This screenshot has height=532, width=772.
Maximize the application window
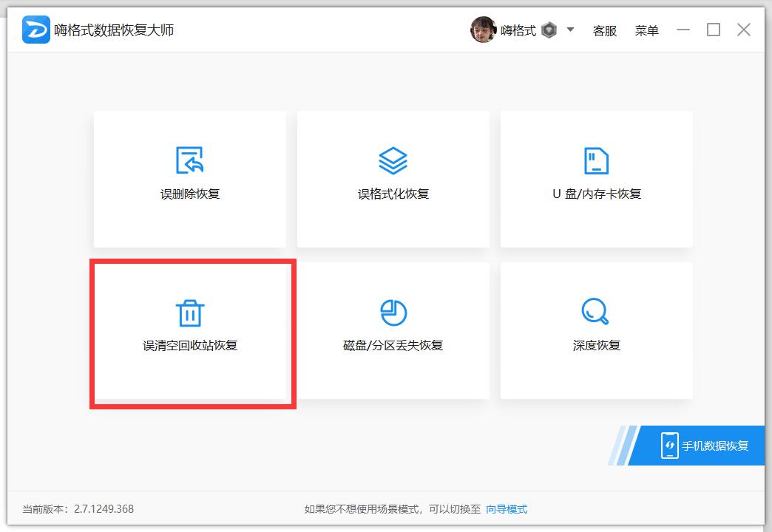click(714, 30)
